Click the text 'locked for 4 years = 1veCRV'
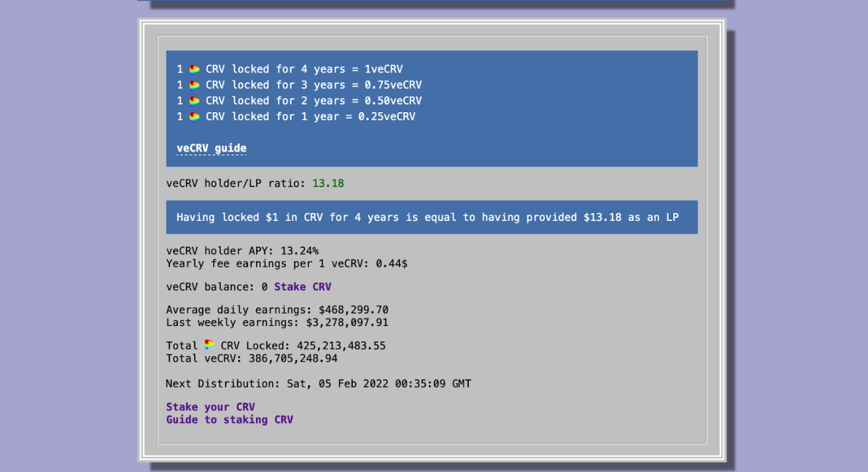 click(317, 69)
